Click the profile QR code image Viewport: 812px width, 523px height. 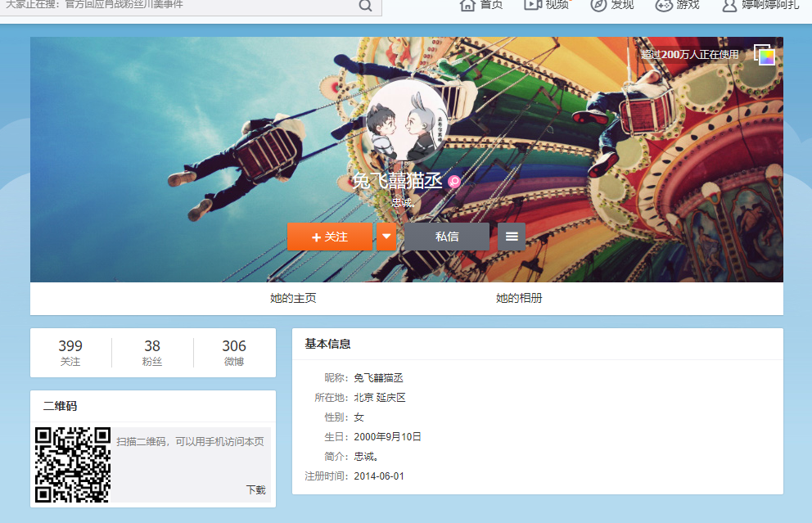pos(73,465)
